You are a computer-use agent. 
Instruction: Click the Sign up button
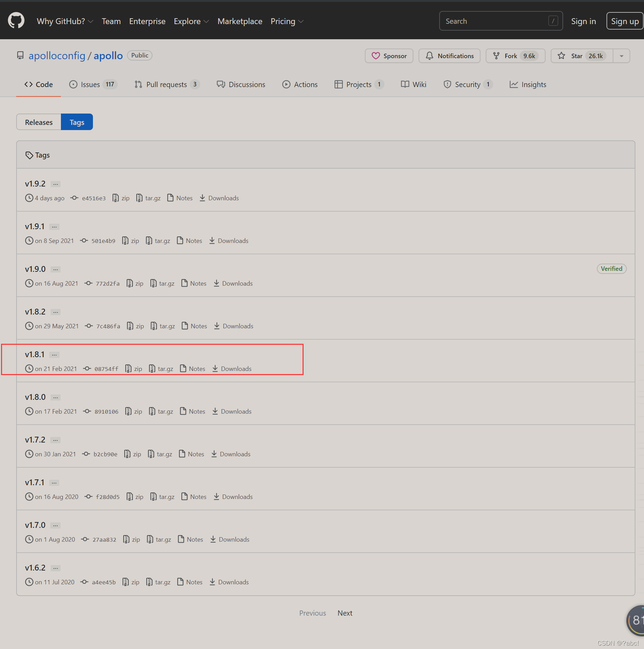(x=625, y=21)
